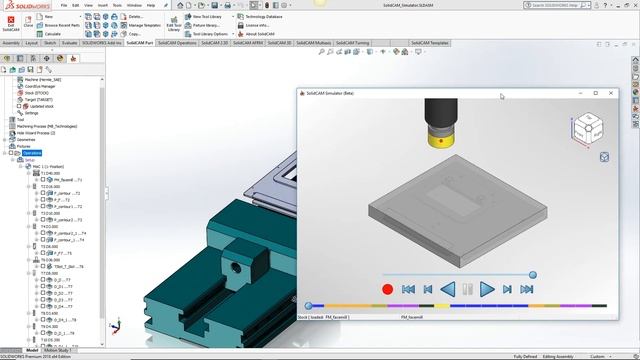Viewport: 640px width, 360px height.
Task: Switch to the SolidCAM Operations tab
Action: [177, 43]
